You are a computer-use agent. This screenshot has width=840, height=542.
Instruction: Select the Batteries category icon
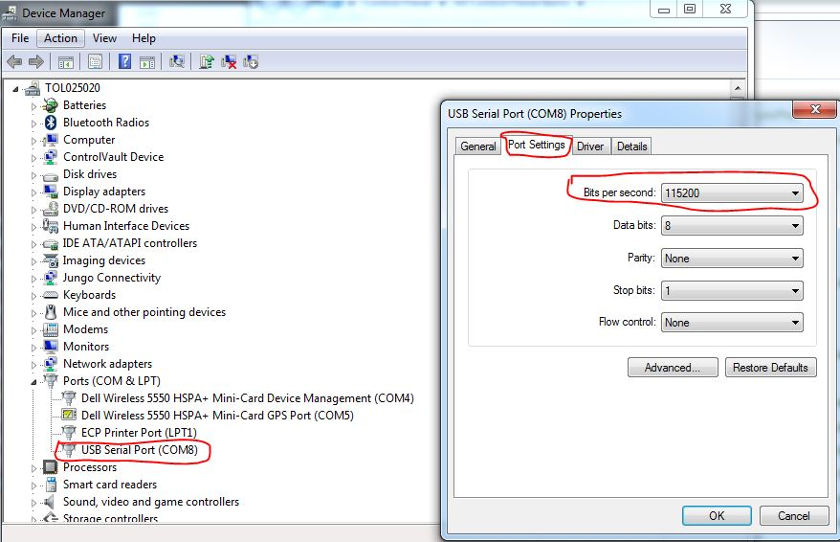click(50, 106)
